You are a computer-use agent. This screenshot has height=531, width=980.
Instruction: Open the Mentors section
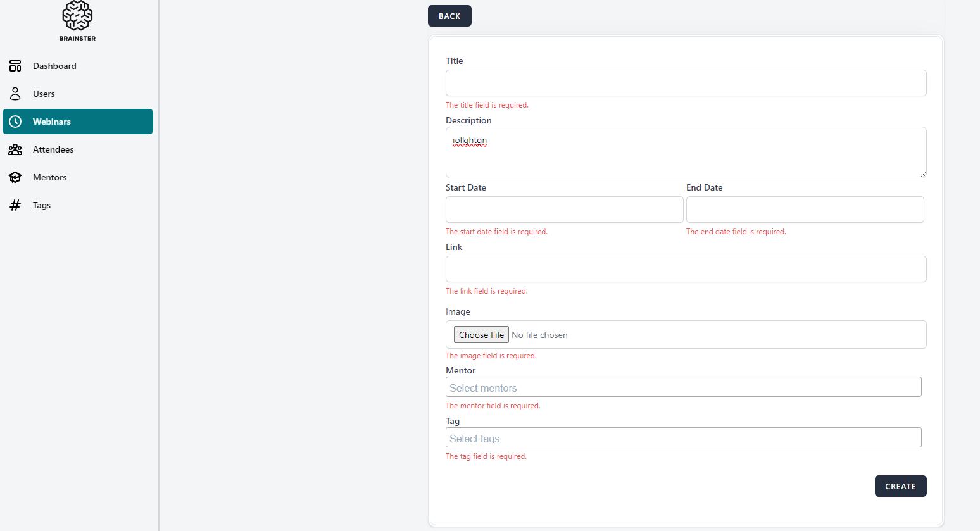pyautogui.click(x=49, y=177)
